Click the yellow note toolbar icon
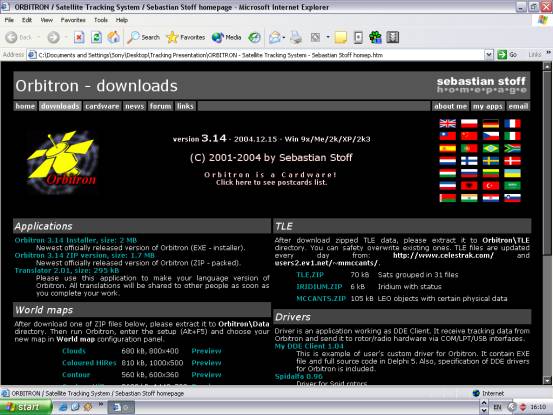Image resolution: width=553 pixels, height=415 pixels. (x=341, y=37)
